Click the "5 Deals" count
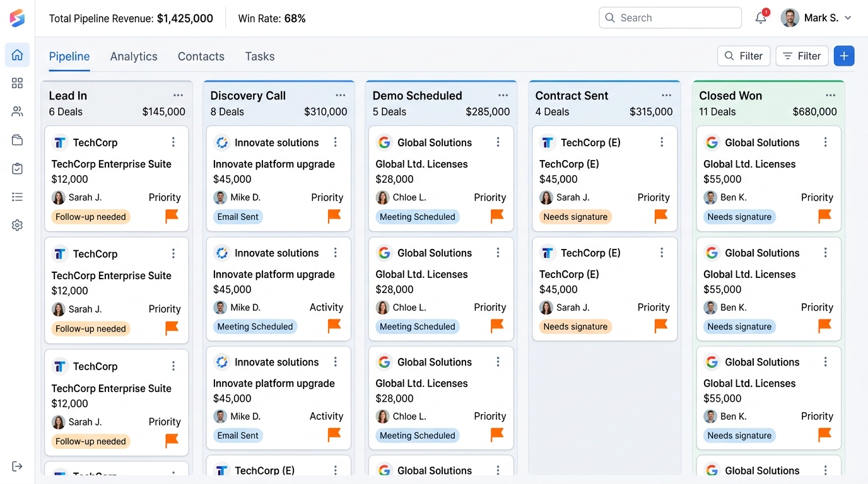The width and height of the screenshot is (868, 484). click(390, 112)
